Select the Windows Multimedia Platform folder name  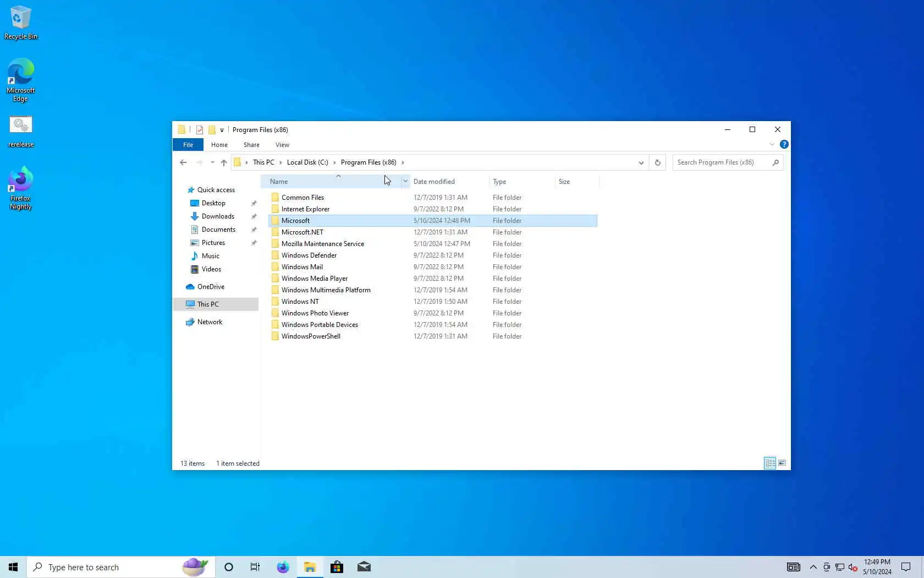[x=326, y=290]
